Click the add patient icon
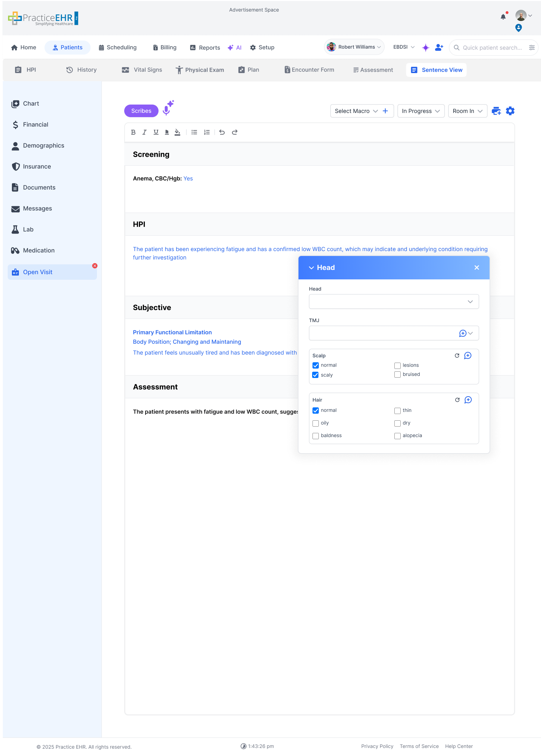 439,48
